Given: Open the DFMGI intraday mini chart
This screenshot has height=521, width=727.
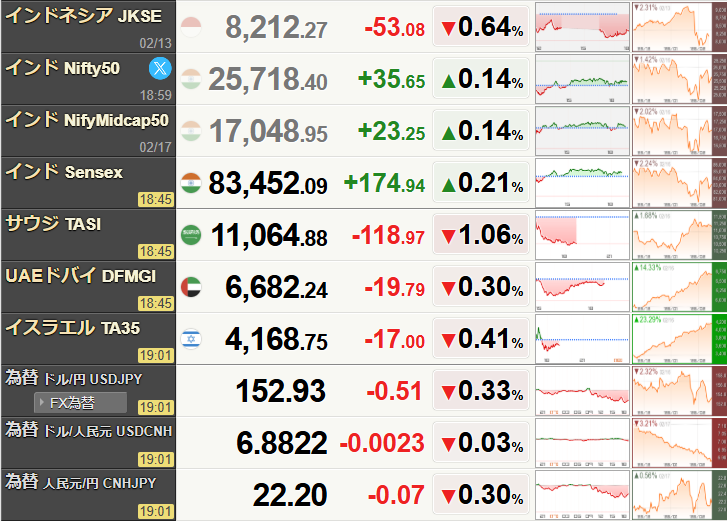Looking at the screenshot, I should coord(582,287).
